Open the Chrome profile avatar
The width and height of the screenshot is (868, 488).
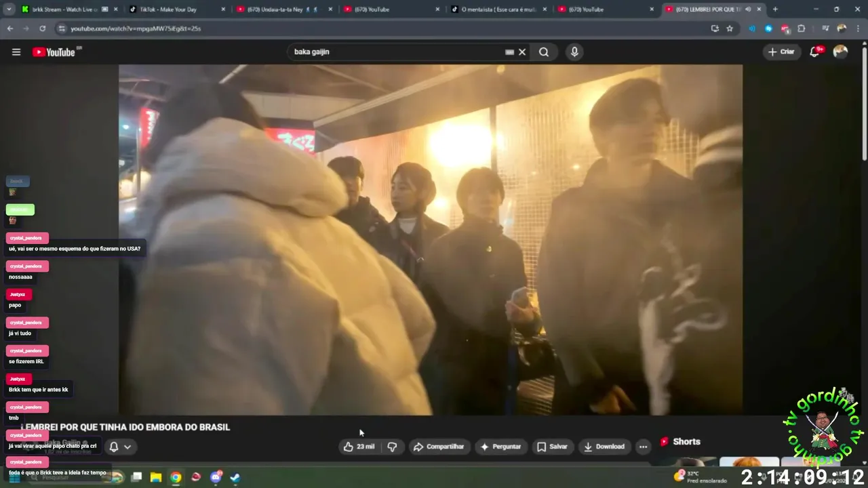[x=842, y=28]
